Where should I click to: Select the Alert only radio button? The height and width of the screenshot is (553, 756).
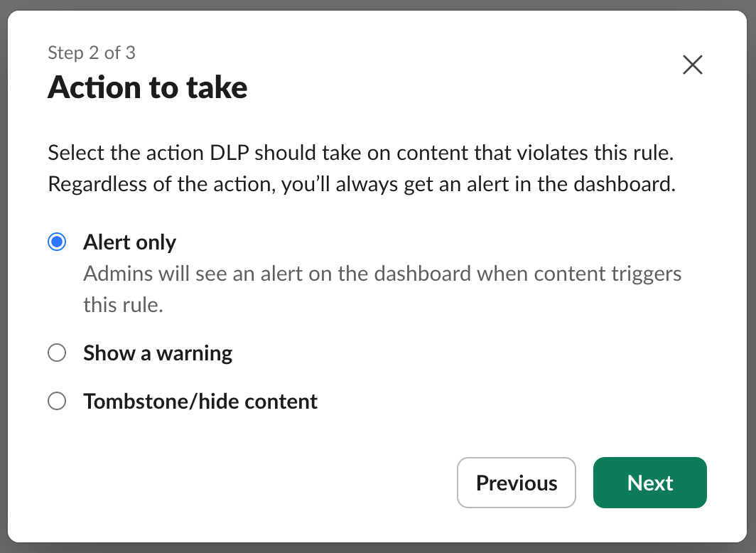57,242
